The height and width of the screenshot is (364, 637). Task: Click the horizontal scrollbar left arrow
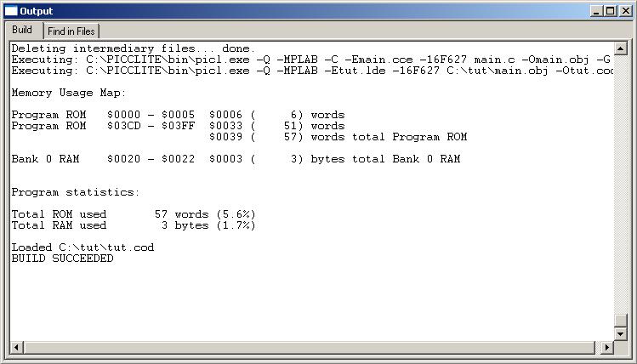[x=17, y=347]
